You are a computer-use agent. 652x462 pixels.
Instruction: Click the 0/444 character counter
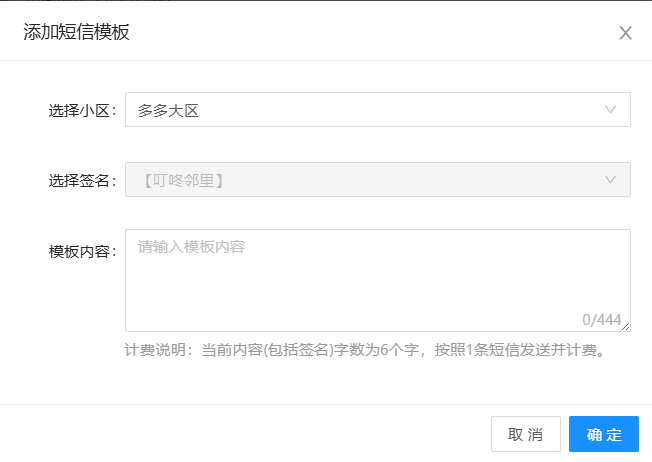(x=601, y=320)
